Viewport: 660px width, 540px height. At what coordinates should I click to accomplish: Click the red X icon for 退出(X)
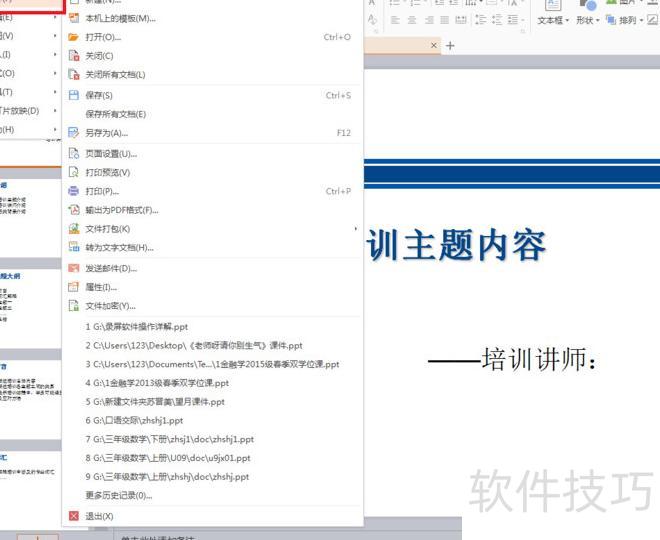point(74,516)
